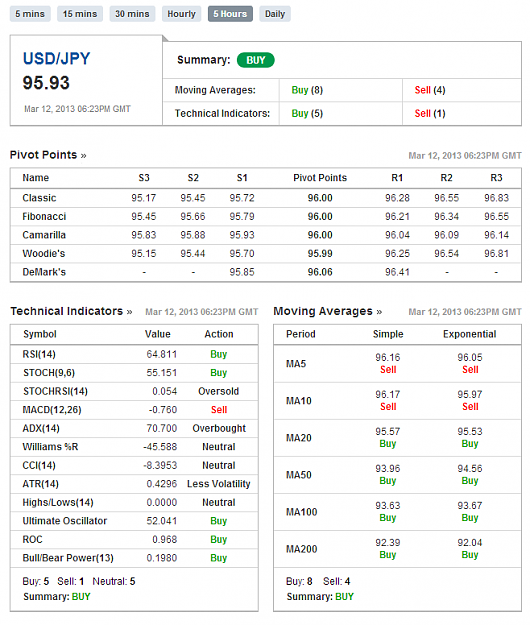Click the 95.93 current price

point(46,83)
